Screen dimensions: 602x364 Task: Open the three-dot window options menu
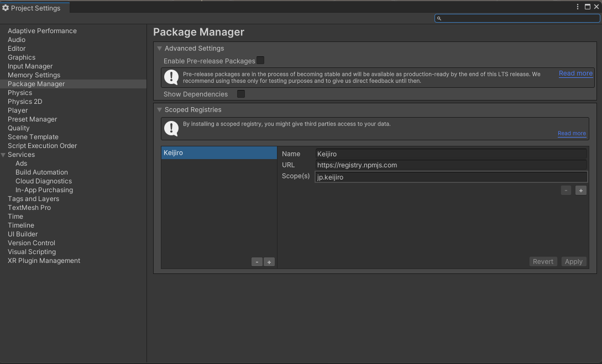[x=578, y=7]
